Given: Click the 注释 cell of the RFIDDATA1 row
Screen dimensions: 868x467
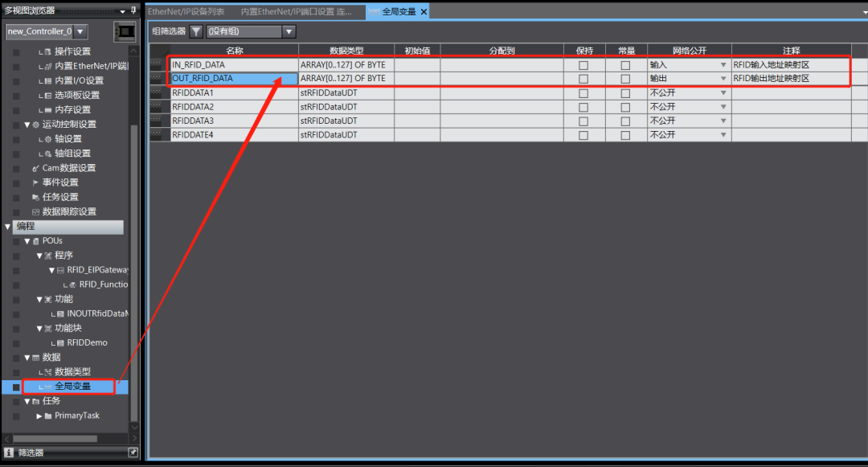Looking at the screenshot, I should 791,92.
